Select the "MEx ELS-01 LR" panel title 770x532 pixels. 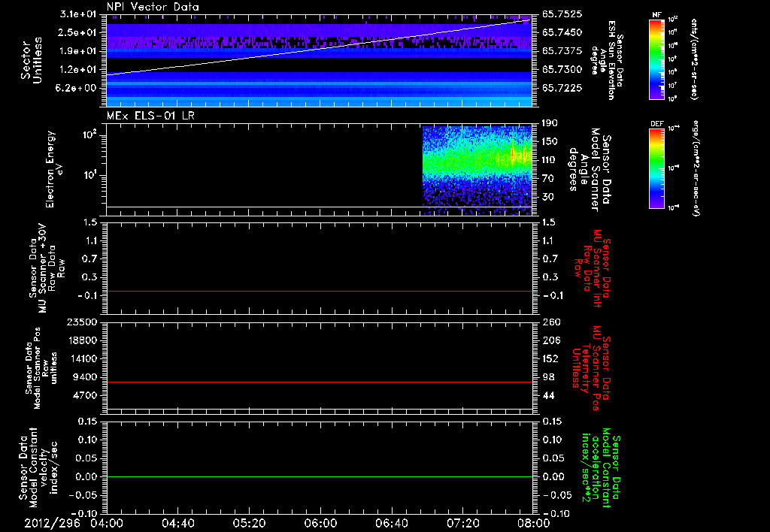[150, 116]
